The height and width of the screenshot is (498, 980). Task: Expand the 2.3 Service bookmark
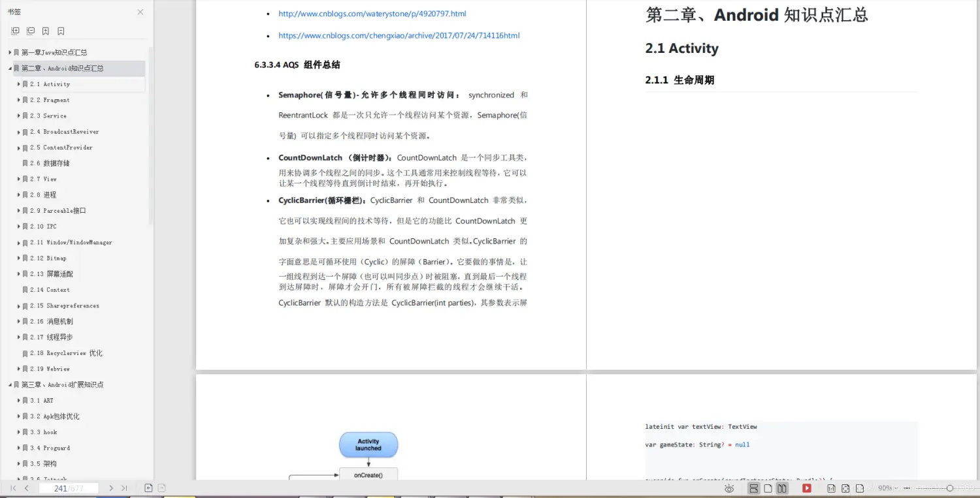18,116
